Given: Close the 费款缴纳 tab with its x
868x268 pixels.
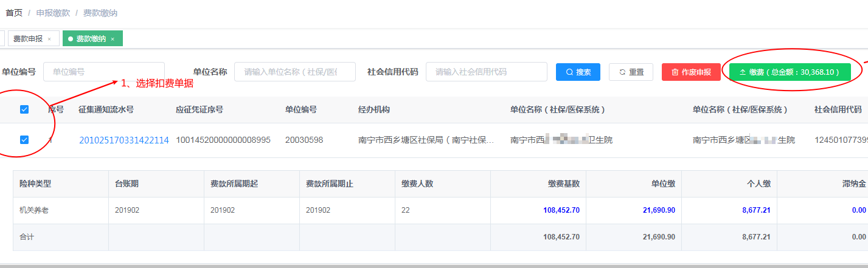Looking at the screenshot, I should click(113, 39).
